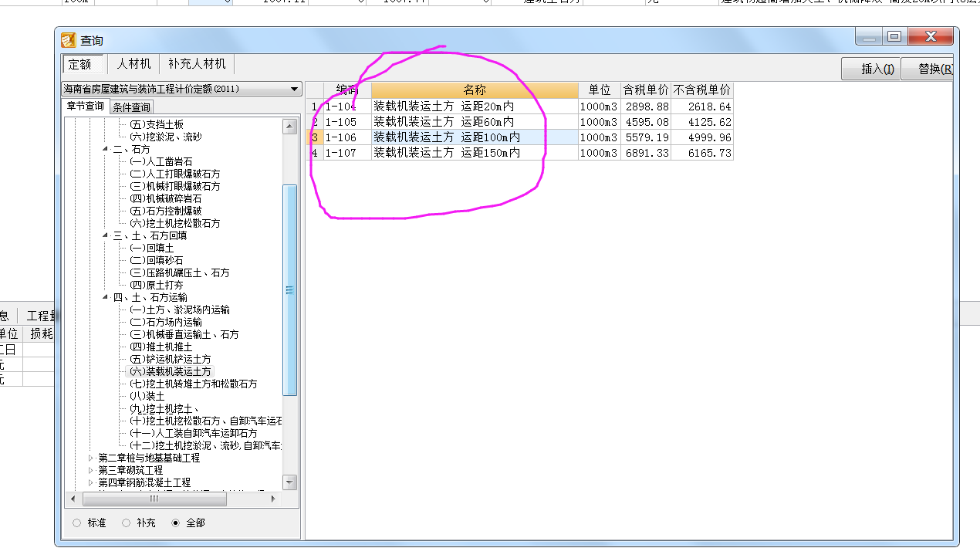This screenshot has width=980, height=548.
Task: Select (三)机械打眼爆破石方 item
Action: click(x=174, y=186)
